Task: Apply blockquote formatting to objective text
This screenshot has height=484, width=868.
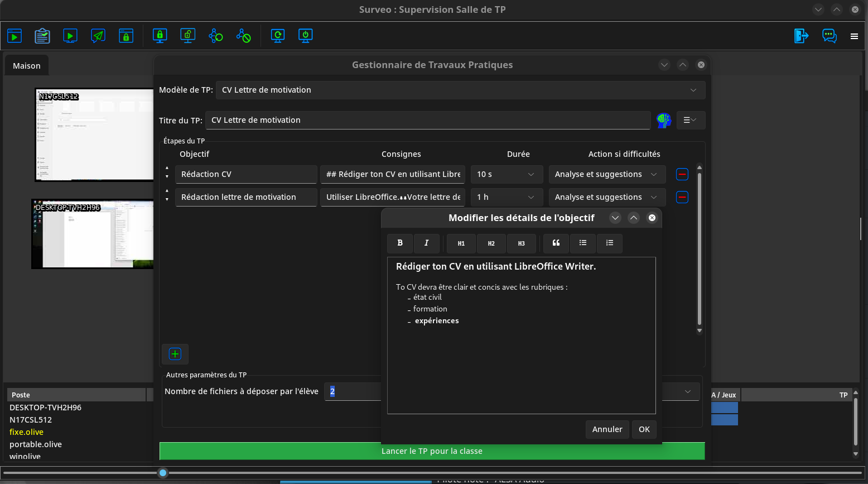Action: 556,243
